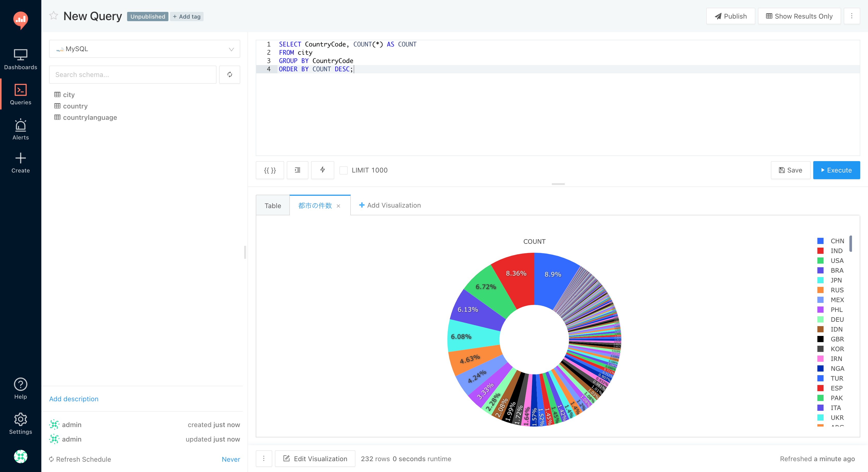Toggle USA legend color swatch
868x472 pixels.
[x=820, y=261]
